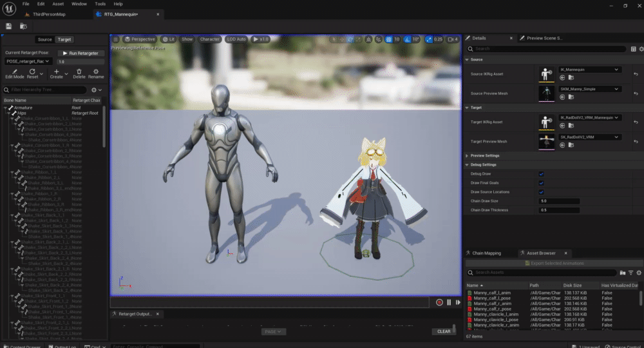Screen dimensions: 644x348
Task: Click the Rename pose gear icon
Action: (x=96, y=72)
